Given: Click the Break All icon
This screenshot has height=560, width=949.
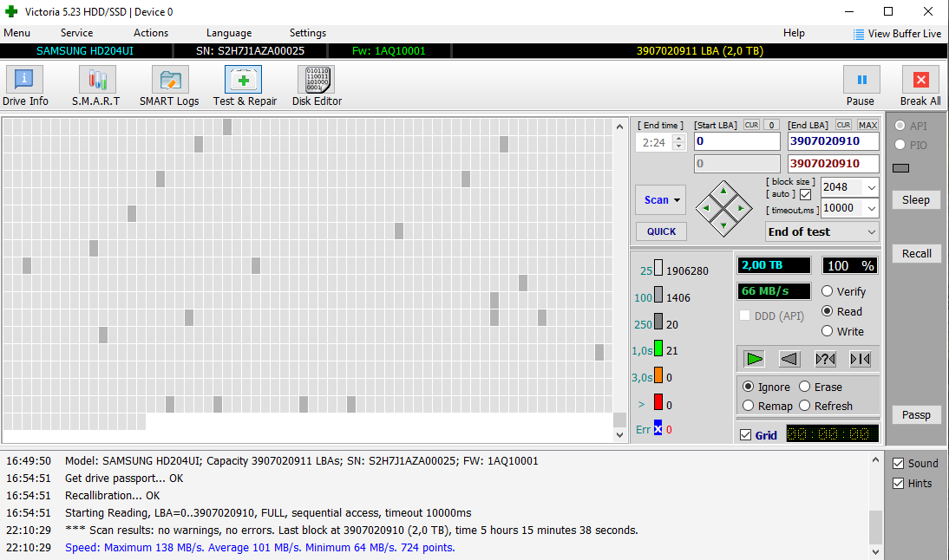Looking at the screenshot, I should coord(920,79).
